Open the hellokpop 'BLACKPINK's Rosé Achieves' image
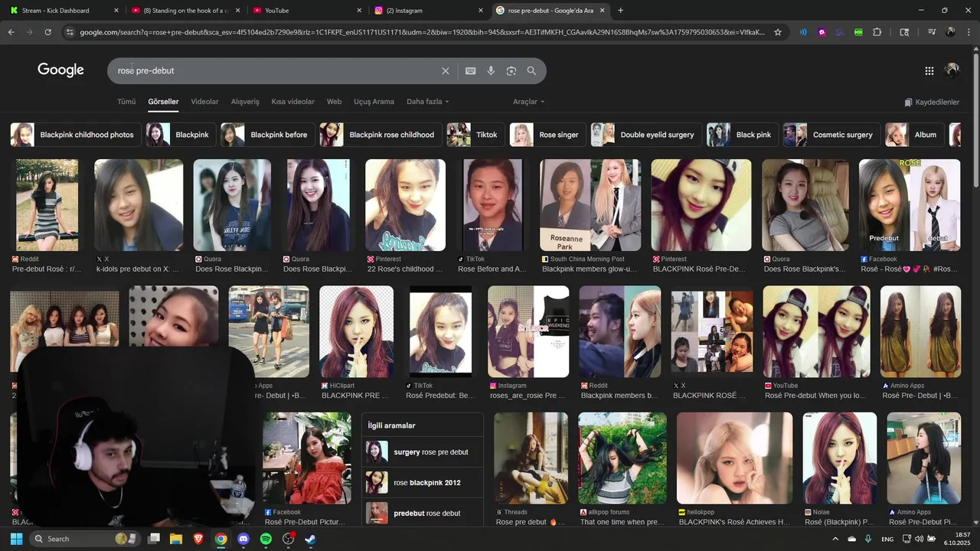The height and width of the screenshot is (551, 980). click(x=734, y=458)
